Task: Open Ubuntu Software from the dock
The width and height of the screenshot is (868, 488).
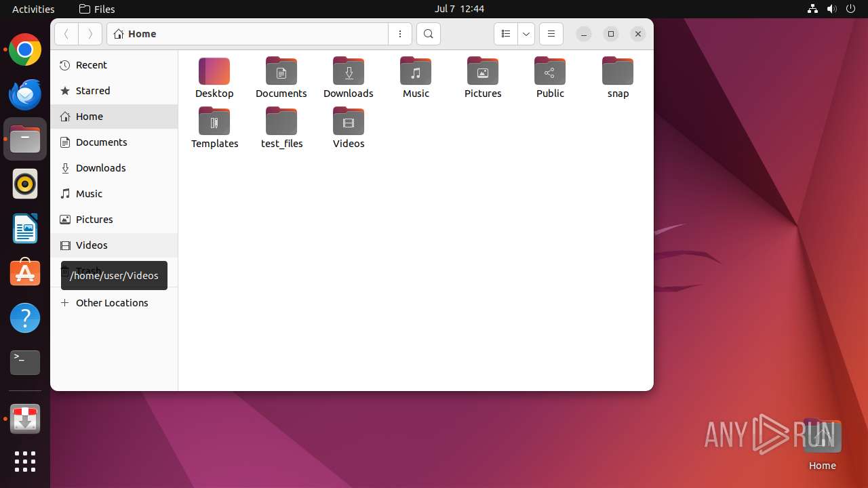Action: point(25,273)
